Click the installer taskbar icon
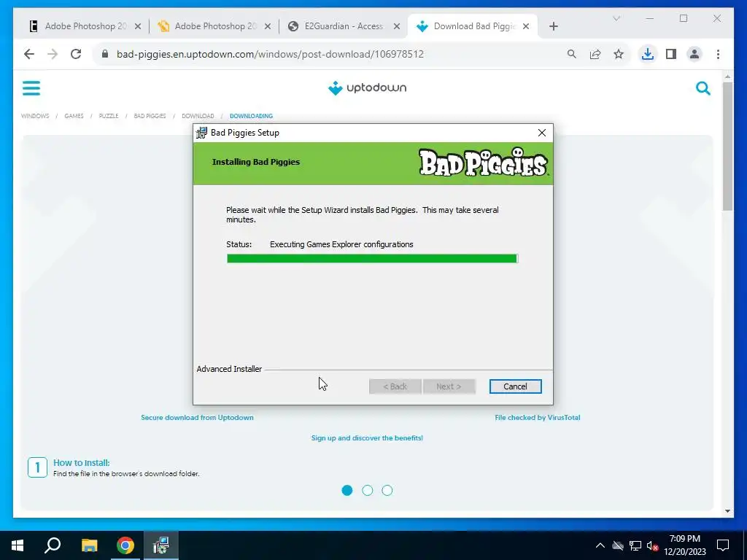This screenshot has height=560, width=747. click(x=161, y=545)
